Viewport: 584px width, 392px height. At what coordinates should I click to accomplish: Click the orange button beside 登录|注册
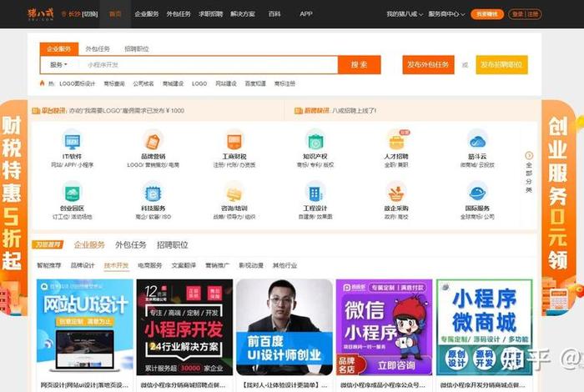pos(487,14)
